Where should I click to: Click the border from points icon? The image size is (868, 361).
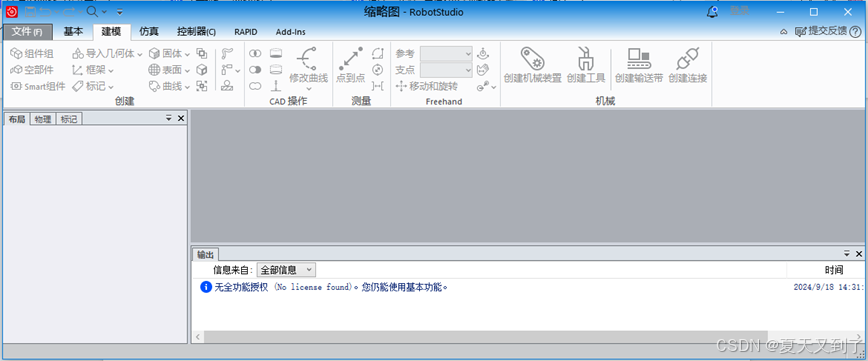pos(202,86)
